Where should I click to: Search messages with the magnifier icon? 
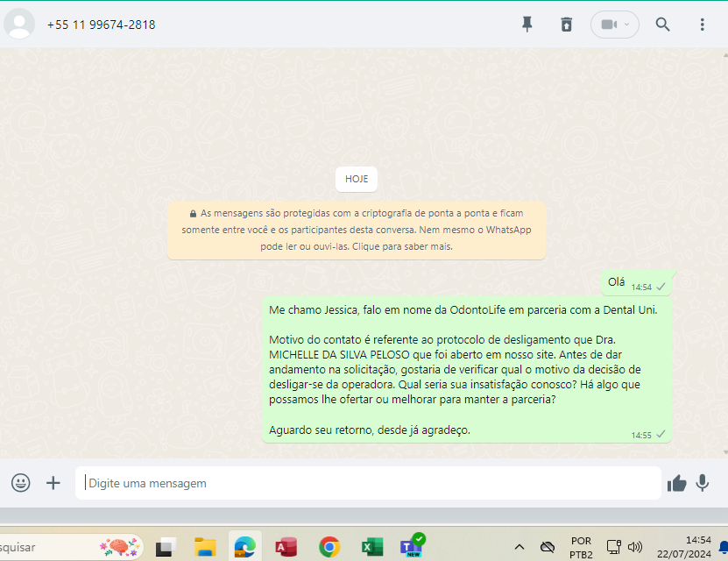pos(662,25)
